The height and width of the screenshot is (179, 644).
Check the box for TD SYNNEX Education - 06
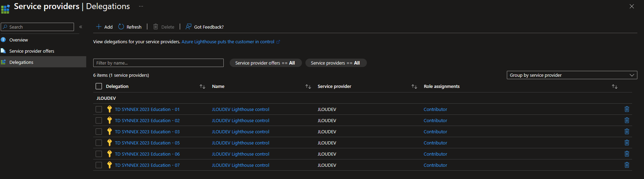pyautogui.click(x=99, y=154)
